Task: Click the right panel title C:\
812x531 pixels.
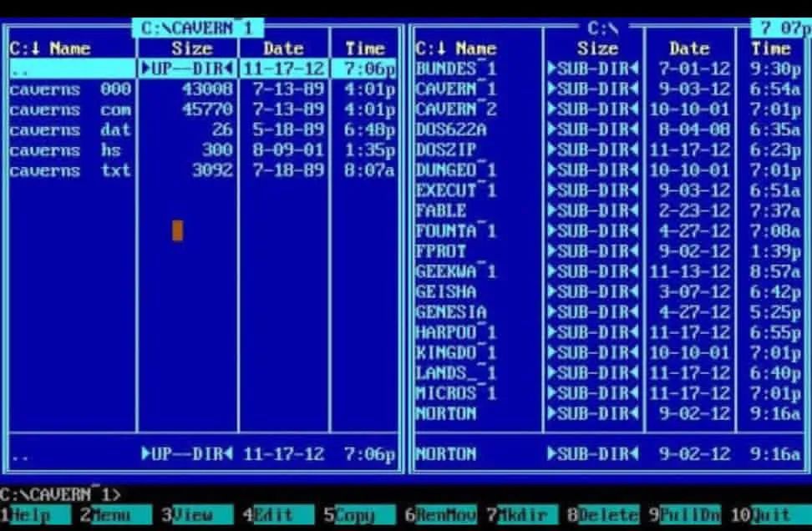Action: (x=604, y=28)
